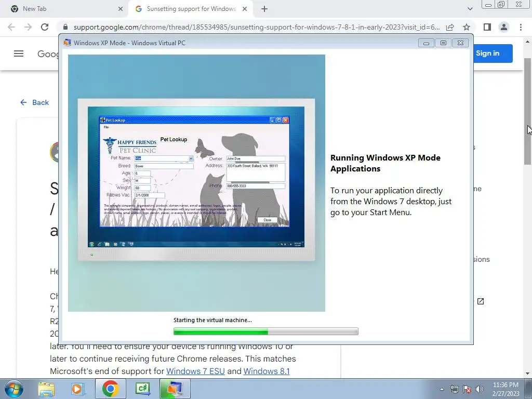Expand the Chrome tab search chevron
The height and width of the screenshot is (399, 532).
(x=470, y=9)
